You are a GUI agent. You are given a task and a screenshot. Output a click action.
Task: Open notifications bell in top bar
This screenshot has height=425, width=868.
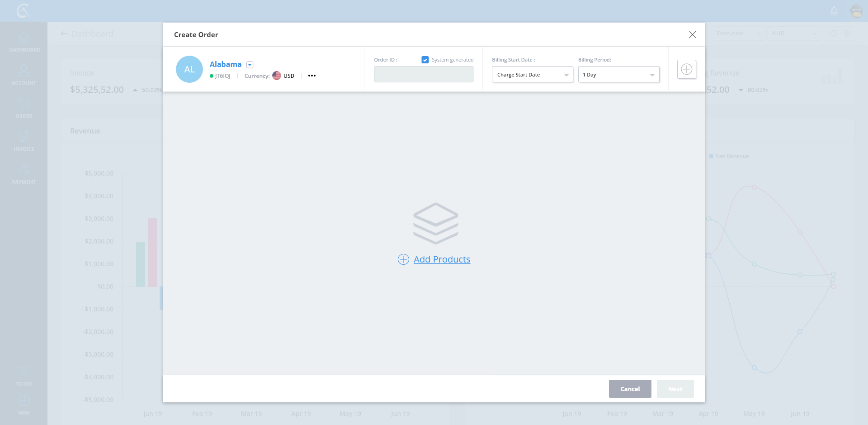point(834,11)
